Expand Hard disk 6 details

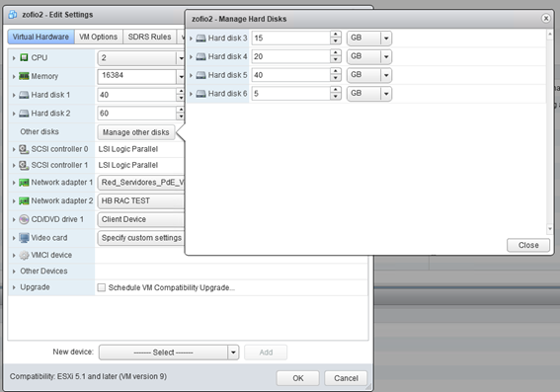point(191,94)
